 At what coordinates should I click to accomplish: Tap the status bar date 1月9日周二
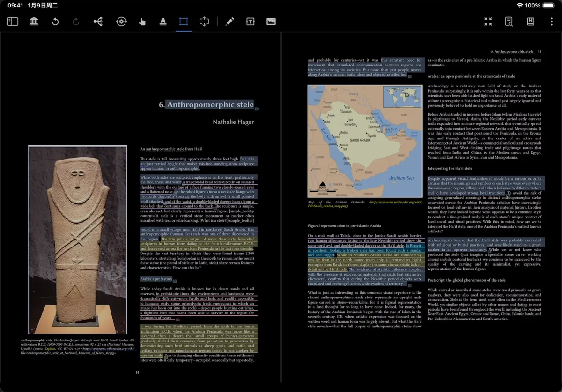click(x=42, y=6)
